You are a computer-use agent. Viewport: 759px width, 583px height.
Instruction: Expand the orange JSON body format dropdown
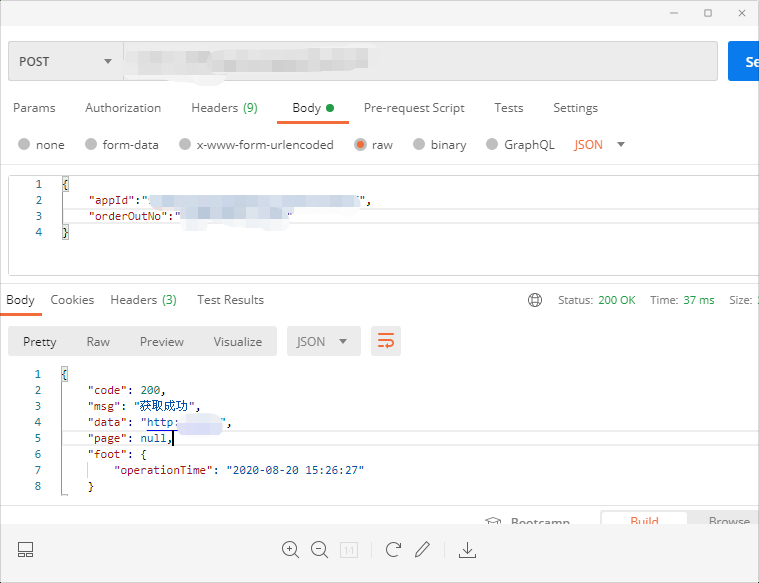(x=599, y=145)
